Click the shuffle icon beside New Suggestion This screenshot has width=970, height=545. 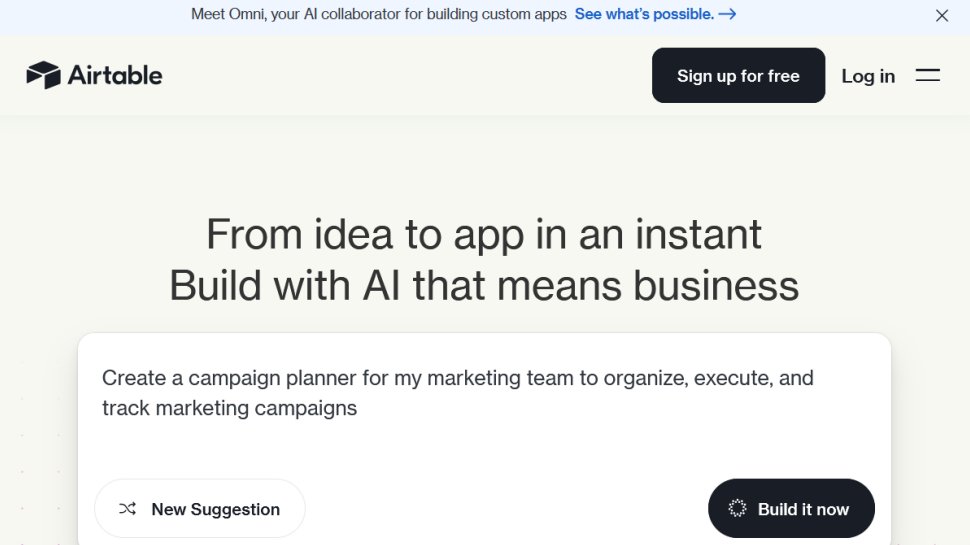tap(127, 509)
